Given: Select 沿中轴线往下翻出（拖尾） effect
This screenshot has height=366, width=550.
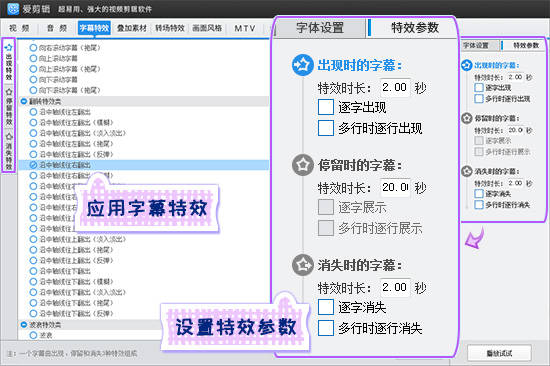Looking at the screenshot, I should pos(72,303).
